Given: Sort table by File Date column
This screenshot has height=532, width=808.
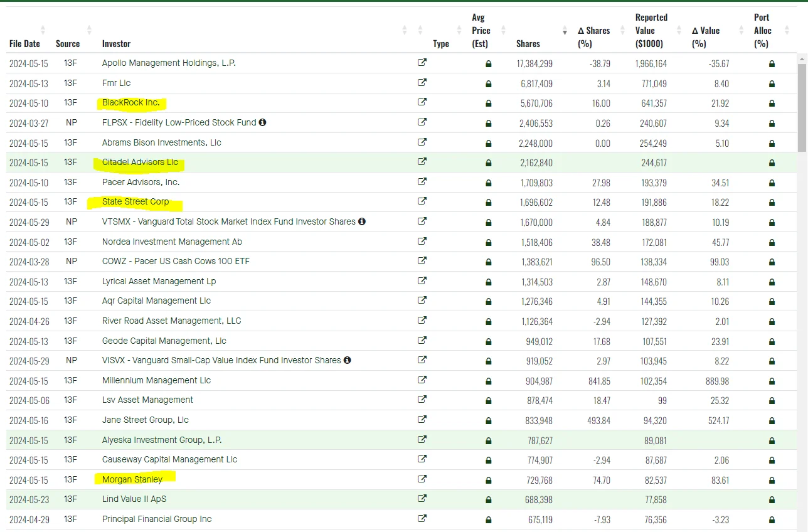Looking at the screenshot, I should coord(43,30).
